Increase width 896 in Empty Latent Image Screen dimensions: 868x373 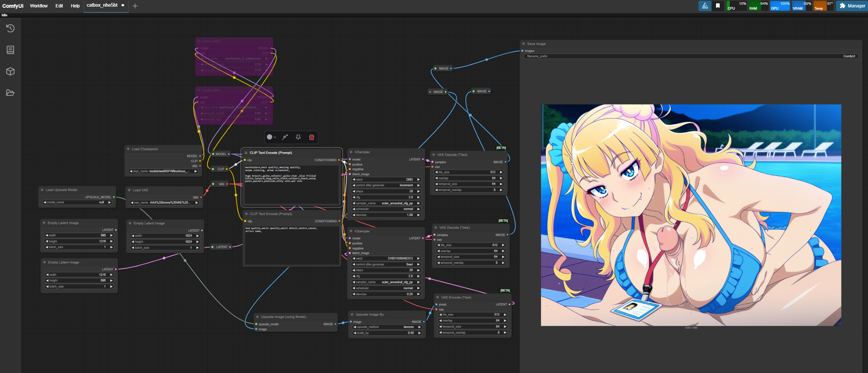[111, 235]
